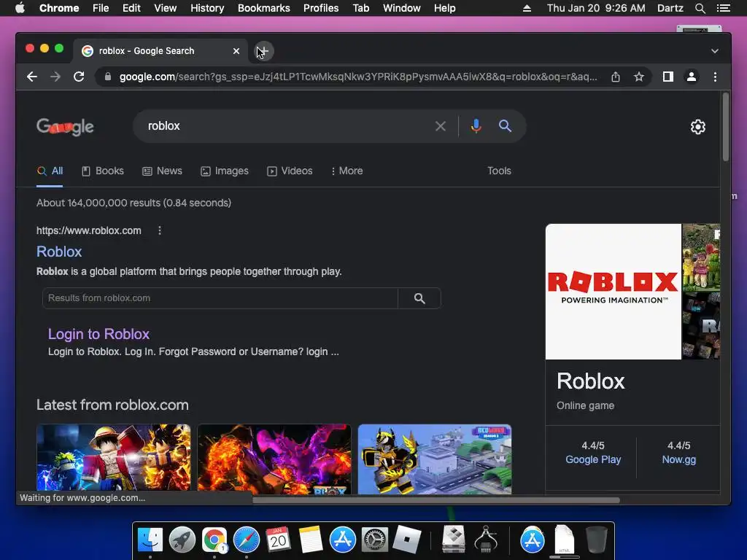747x560 pixels.
Task: Bookmark this page with the star icon
Action: click(639, 77)
